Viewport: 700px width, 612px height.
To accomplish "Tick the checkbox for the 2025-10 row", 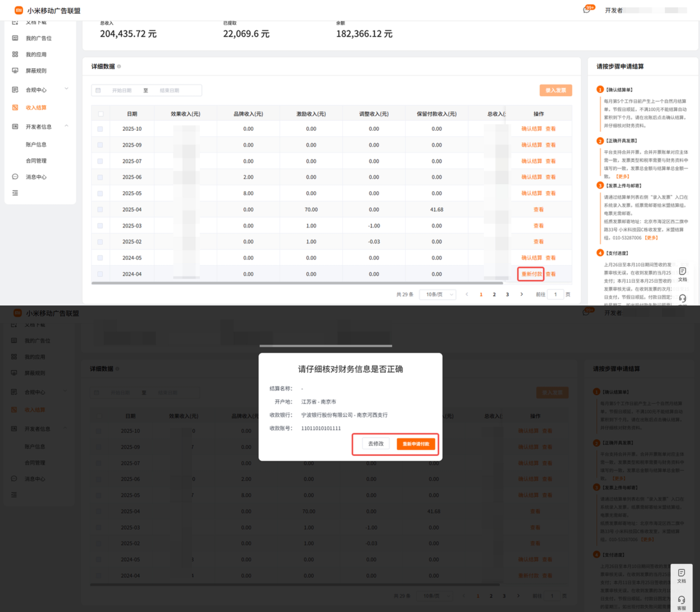I will coord(100,129).
